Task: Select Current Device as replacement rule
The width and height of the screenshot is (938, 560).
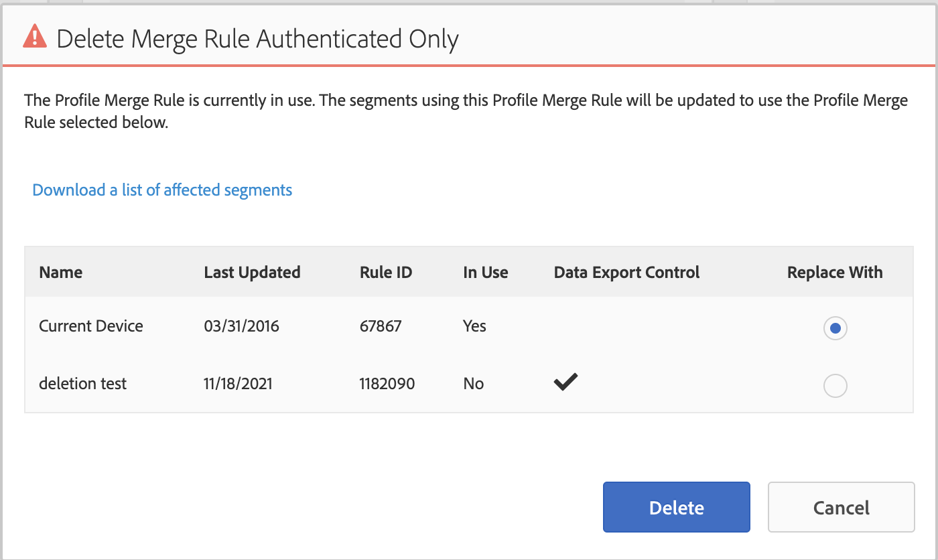Action: click(x=835, y=328)
